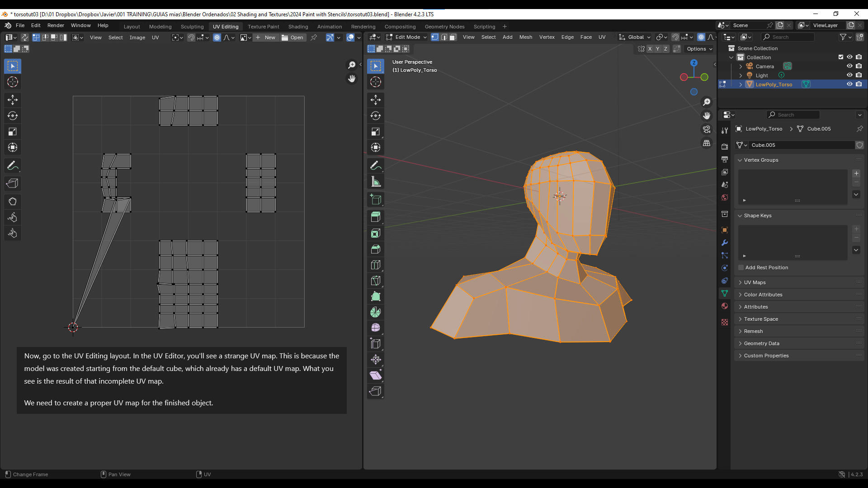
Task: Select the Rip Region tool in 3D viewport
Action: coord(376,391)
